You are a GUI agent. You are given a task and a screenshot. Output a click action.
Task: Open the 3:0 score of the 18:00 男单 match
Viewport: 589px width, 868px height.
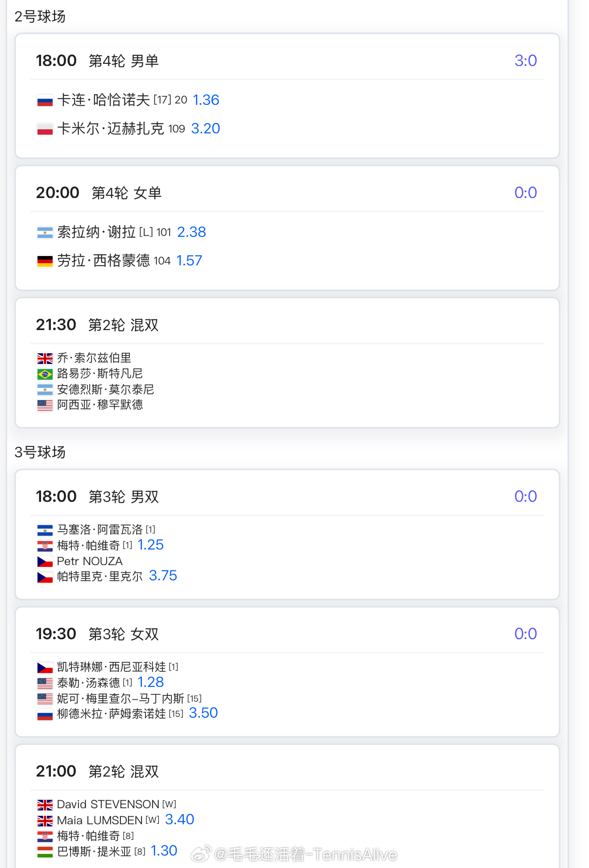tap(525, 61)
